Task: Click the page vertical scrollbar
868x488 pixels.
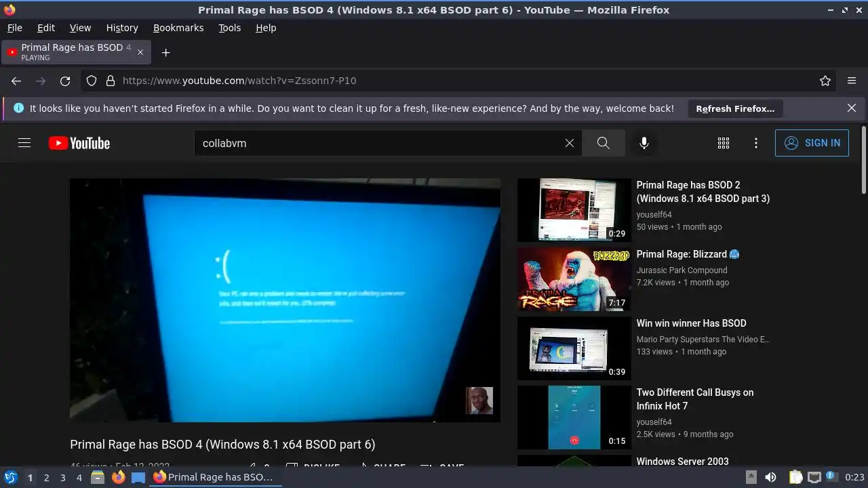Action: 863,159
